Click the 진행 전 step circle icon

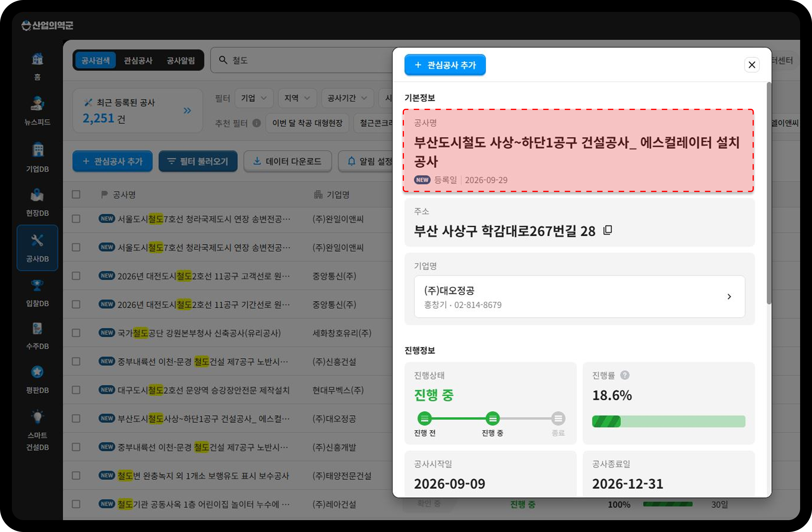click(x=424, y=418)
